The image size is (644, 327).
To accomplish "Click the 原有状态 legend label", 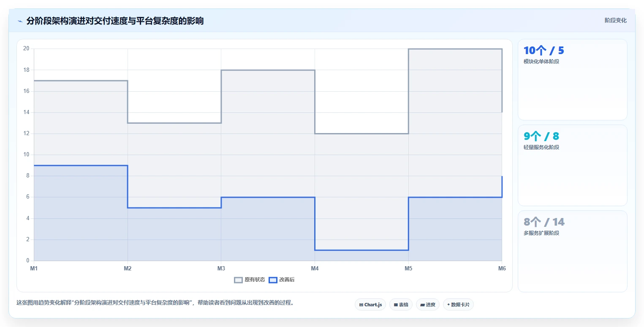I will [x=255, y=280].
